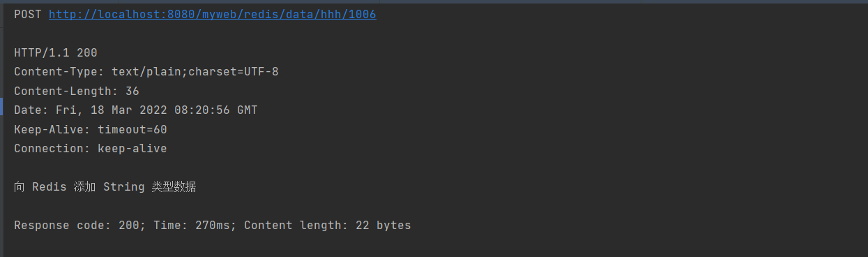Click the Content-Length value 36
The height and width of the screenshot is (257, 868).
coord(132,91)
